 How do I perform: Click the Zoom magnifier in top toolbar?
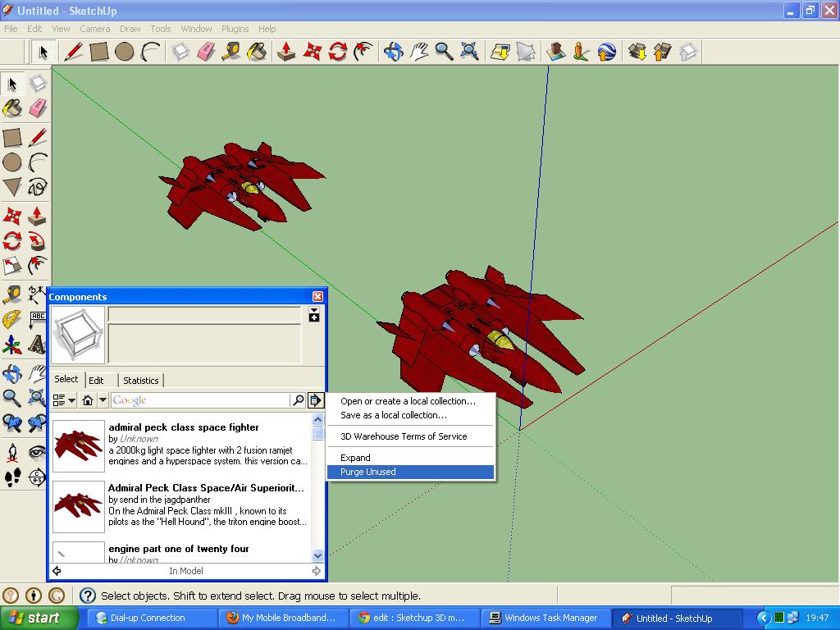[444, 52]
